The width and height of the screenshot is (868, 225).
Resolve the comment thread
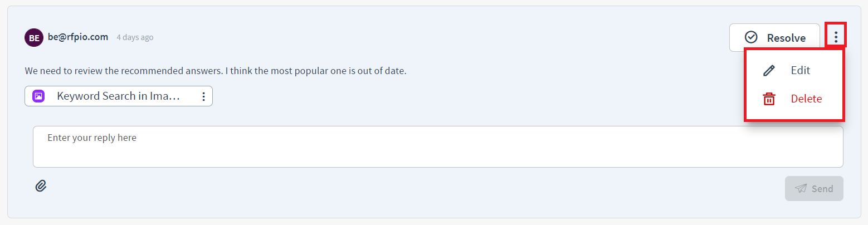774,37
